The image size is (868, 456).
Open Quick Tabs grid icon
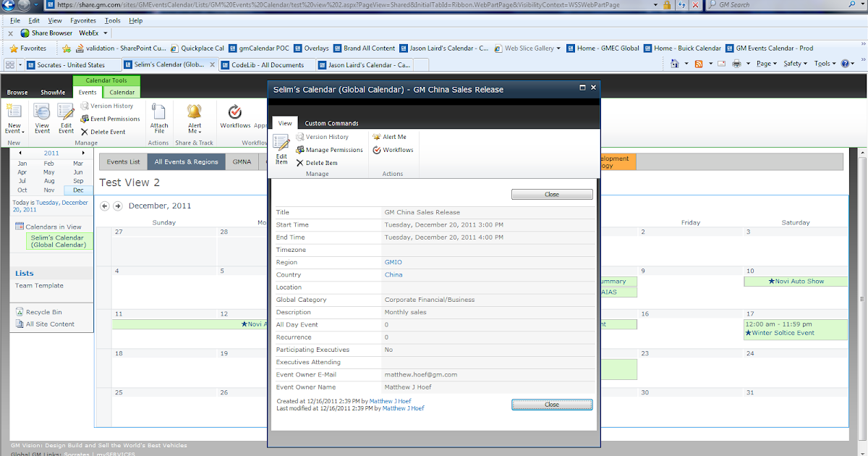(x=12, y=64)
